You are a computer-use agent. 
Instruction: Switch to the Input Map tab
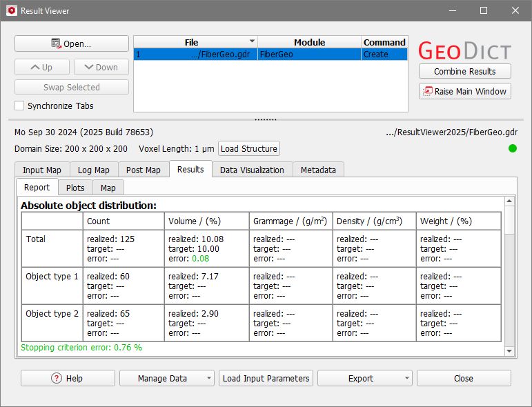pyautogui.click(x=42, y=170)
